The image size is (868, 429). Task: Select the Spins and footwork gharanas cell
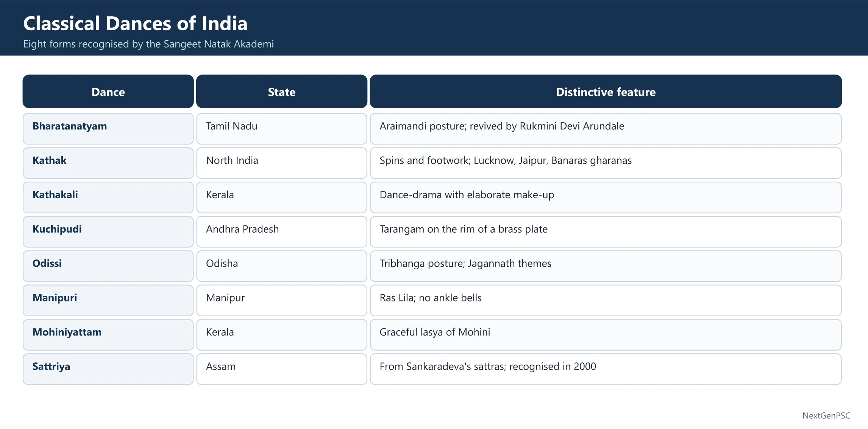tap(606, 163)
